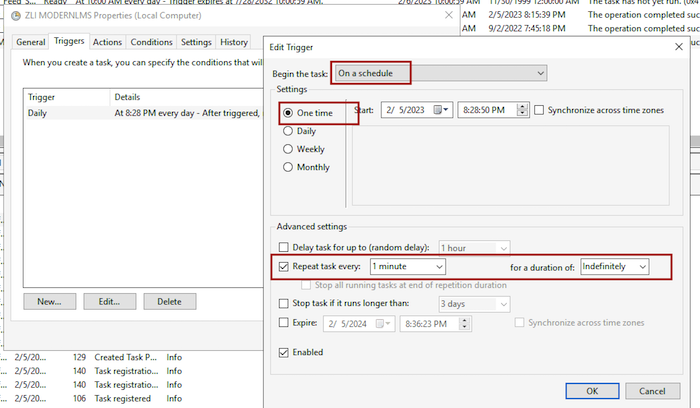Select the Monthly schedule option
Screen dimensions: 700x408
pyautogui.click(x=288, y=167)
